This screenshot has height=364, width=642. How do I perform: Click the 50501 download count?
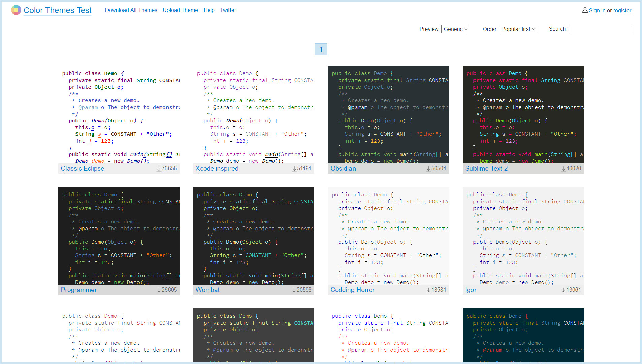pyautogui.click(x=439, y=169)
